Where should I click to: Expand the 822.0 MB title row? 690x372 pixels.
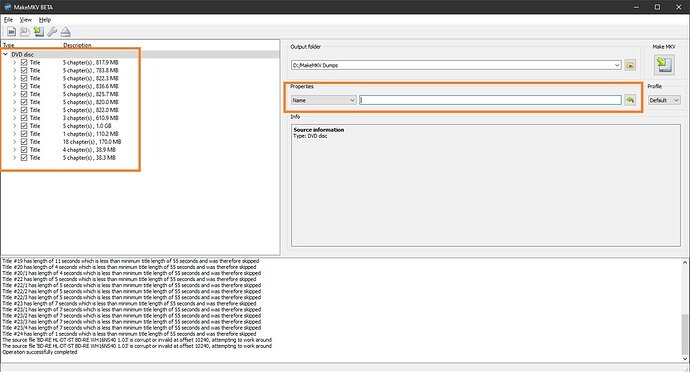click(x=15, y=110)
